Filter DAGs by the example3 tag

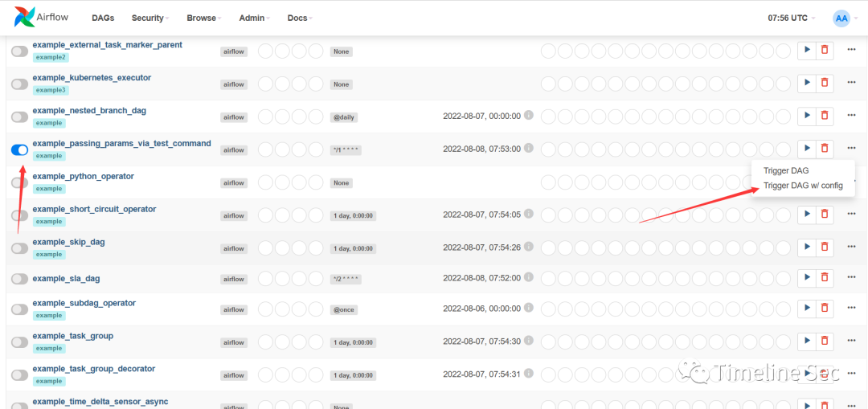pyautogui.click(x=51, y=90)
